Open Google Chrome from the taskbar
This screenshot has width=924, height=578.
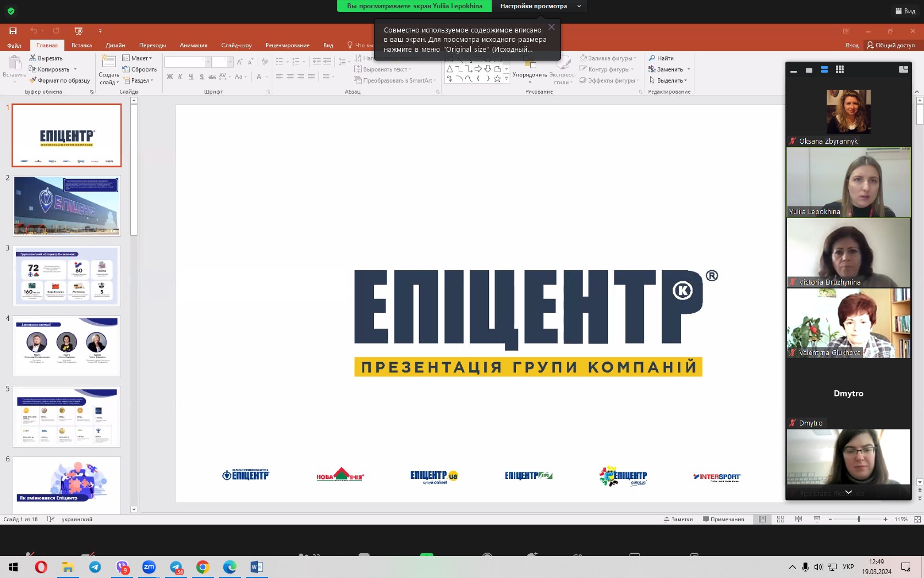pyautogui.click(x=202, y=567)
